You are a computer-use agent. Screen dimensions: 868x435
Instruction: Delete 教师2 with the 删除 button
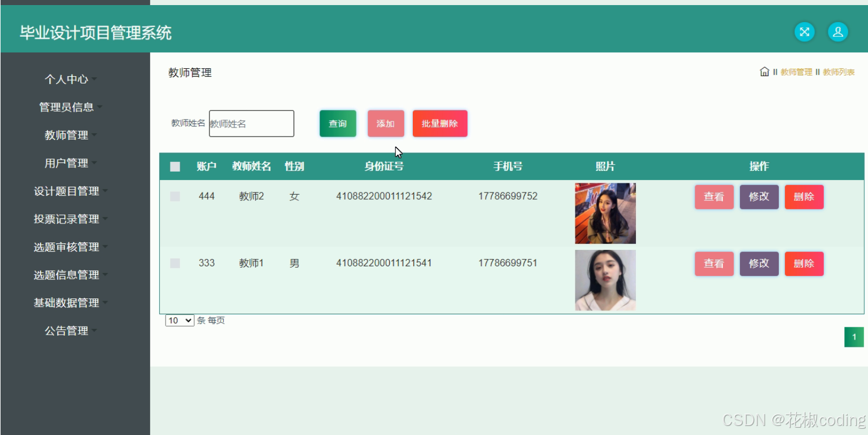pyautogui.click(x=804, y=197)
